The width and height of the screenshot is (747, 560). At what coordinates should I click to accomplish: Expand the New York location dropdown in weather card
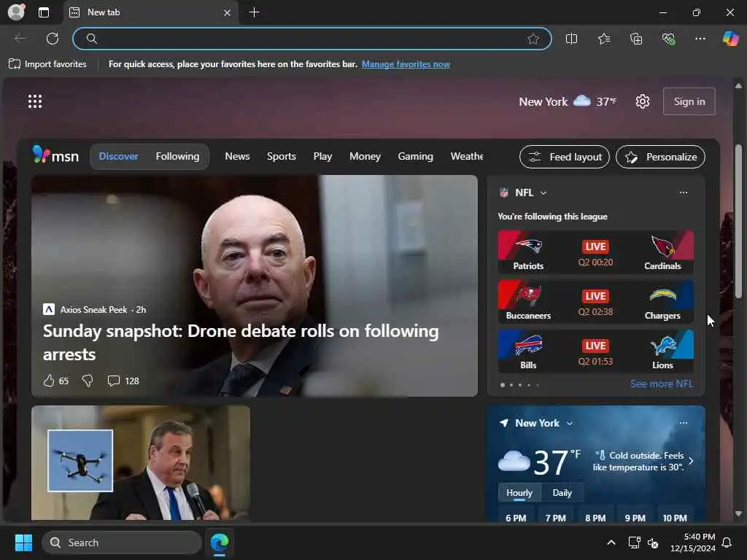569,424
